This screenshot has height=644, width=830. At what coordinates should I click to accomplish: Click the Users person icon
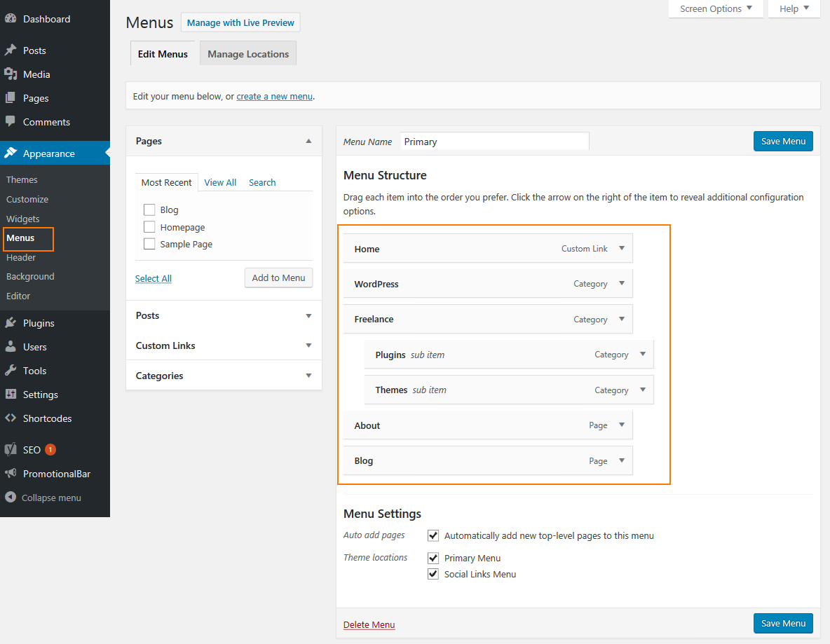pos(11,347)
